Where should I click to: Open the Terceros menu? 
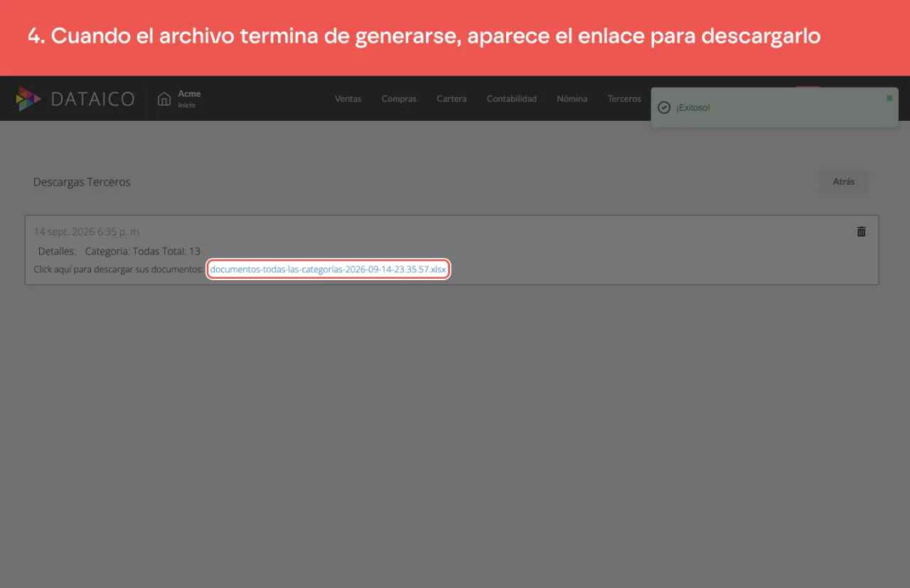point(624,99)
